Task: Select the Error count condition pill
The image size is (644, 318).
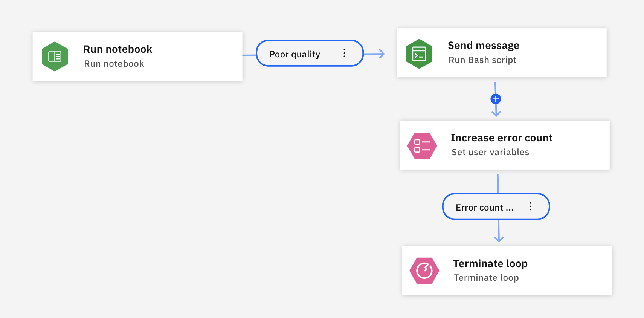Action: pyautogui.click(x=496, y=206)
